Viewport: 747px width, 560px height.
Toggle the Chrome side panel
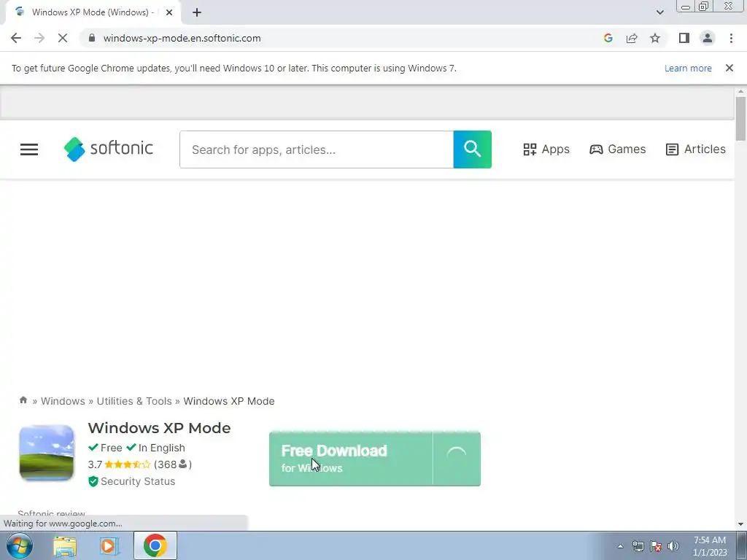pyautogui.click(x=684, y=38)
